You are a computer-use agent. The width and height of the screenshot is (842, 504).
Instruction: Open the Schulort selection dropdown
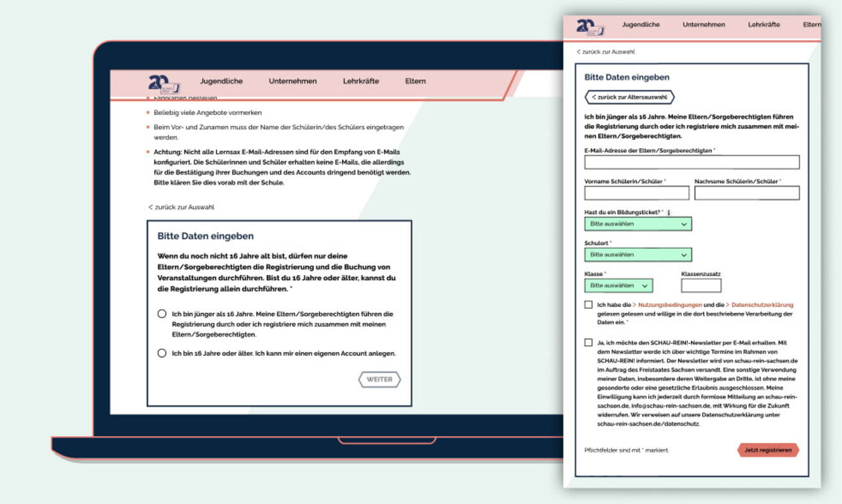[638, 255]
